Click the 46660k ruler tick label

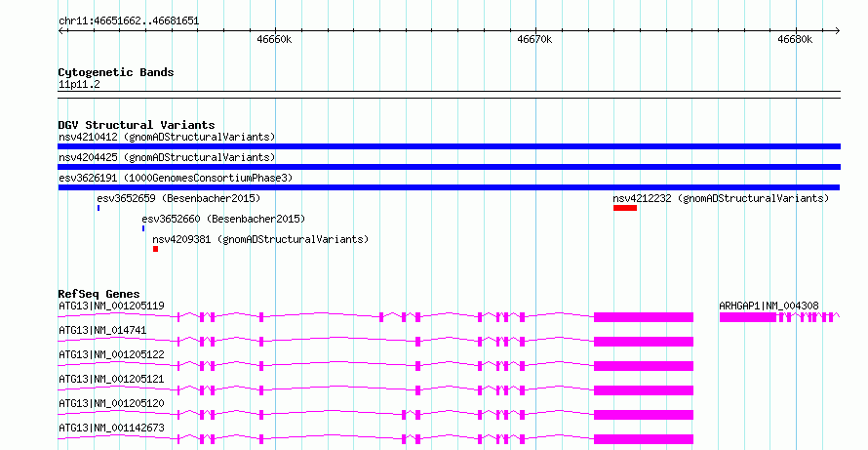point(274,39)
